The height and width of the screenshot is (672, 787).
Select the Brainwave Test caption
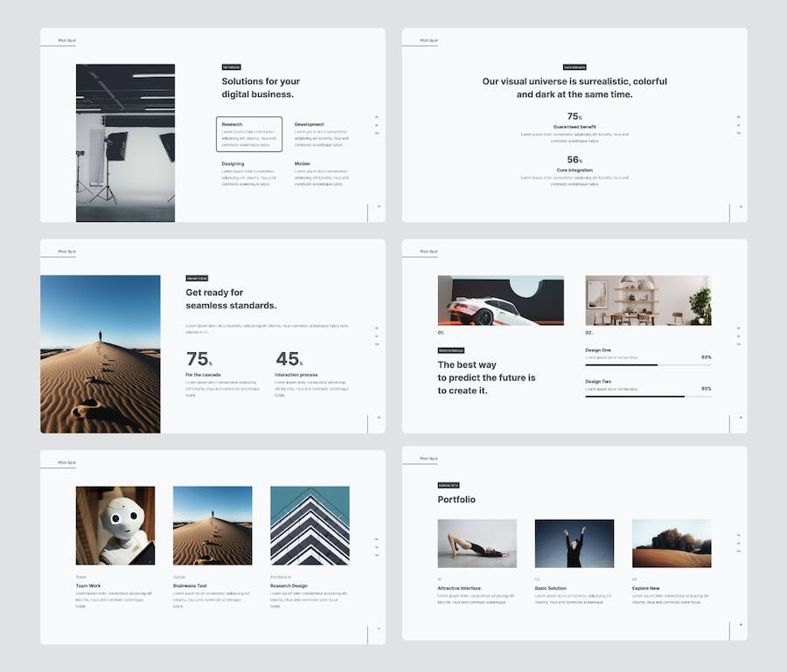point(190,585)
